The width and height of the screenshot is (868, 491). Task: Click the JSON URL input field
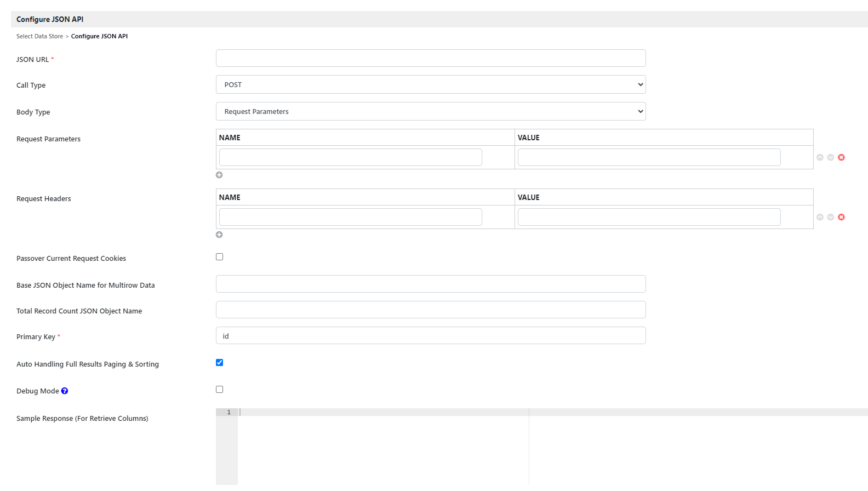click(431, 58)
